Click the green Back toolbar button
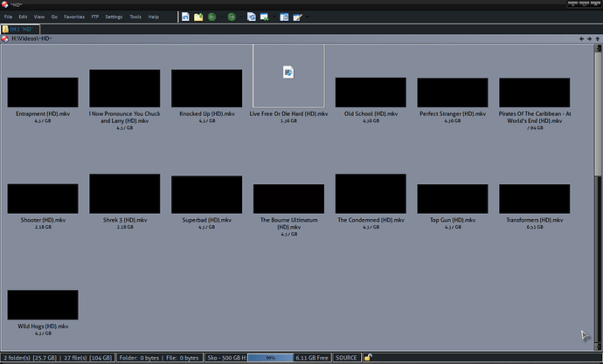The image size is (603, 364). click(211, 17)
